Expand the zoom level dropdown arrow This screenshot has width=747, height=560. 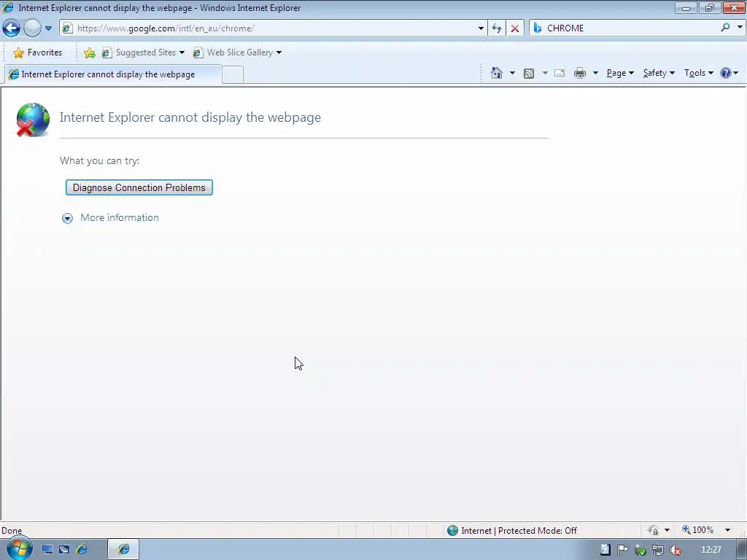coord(727,530)
